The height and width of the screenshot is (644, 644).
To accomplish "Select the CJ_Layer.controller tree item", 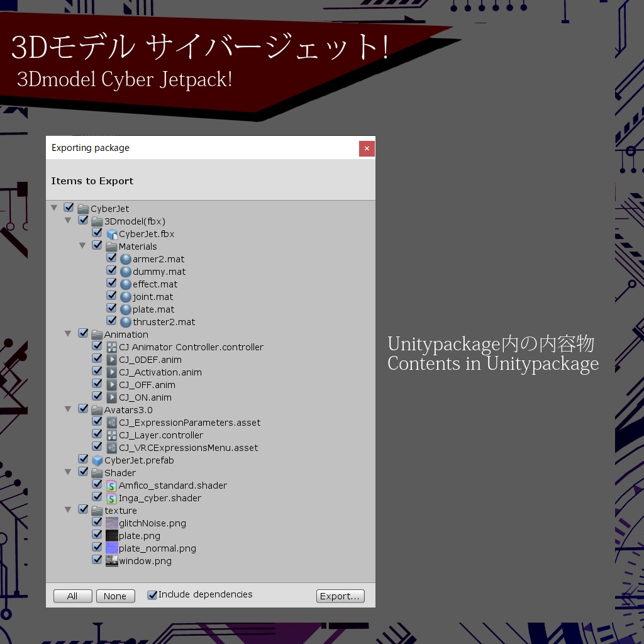I will coord(161,435).
